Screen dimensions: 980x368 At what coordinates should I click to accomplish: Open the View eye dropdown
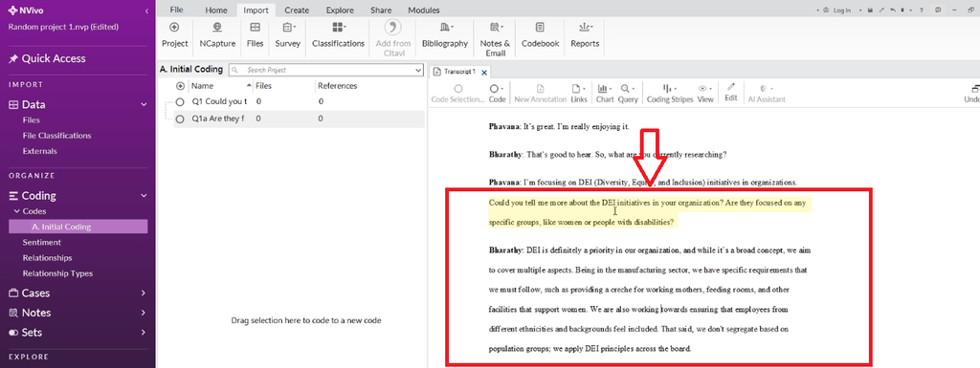tap(705, 94)
